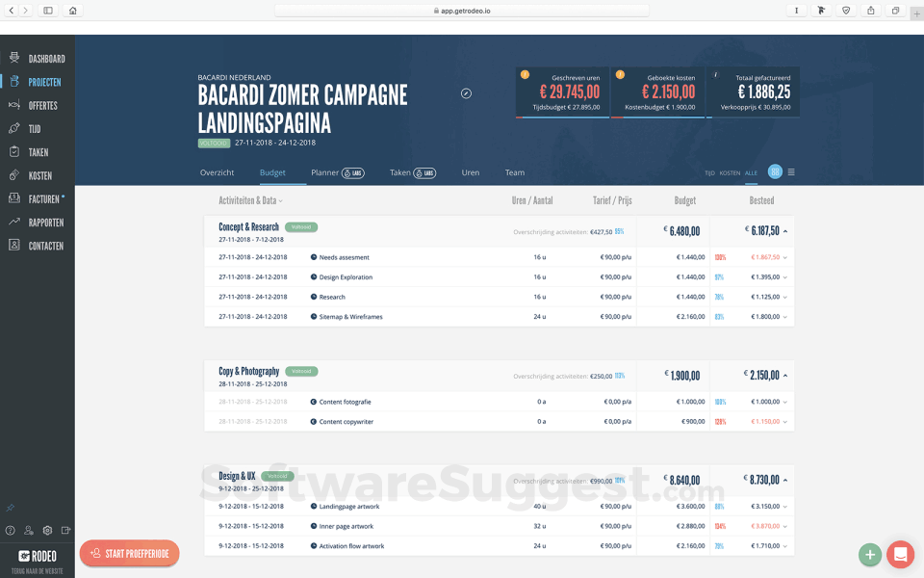Click the browser address bar
924x578 pixels.
(x=462, y=11)
